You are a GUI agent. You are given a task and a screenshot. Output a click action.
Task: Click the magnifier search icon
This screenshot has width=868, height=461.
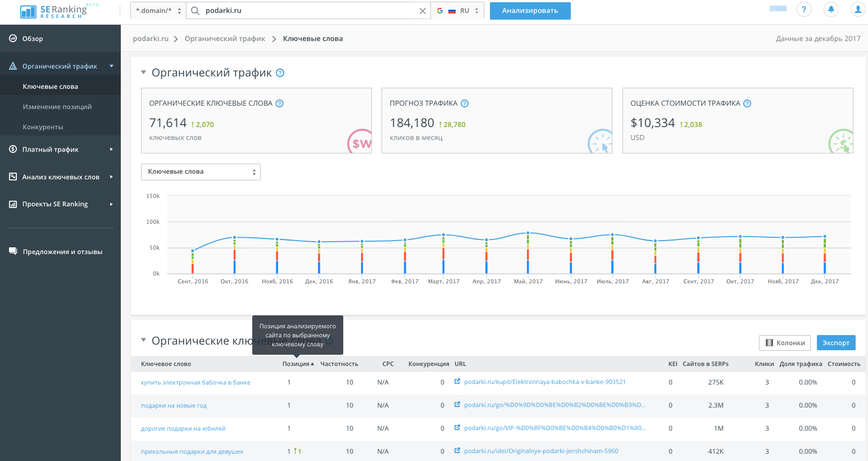(195, 11)
